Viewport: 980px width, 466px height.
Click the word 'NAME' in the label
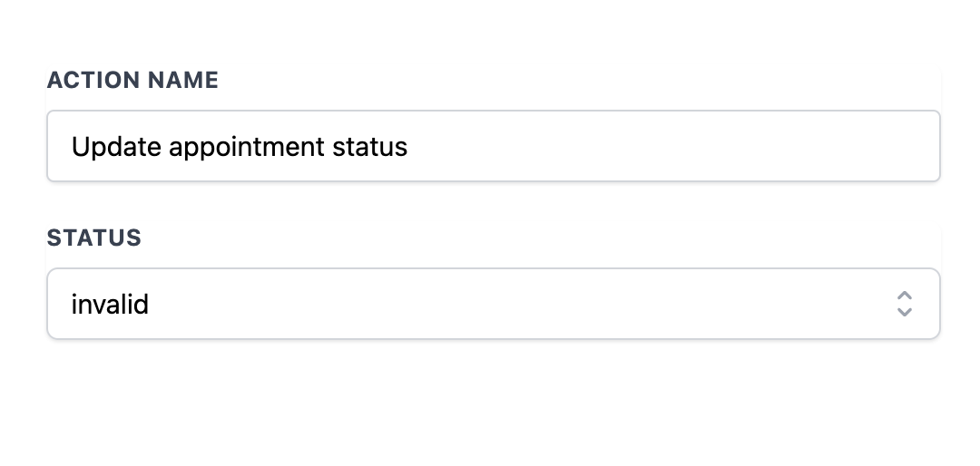pyautogui.click(x=183, y=80)
